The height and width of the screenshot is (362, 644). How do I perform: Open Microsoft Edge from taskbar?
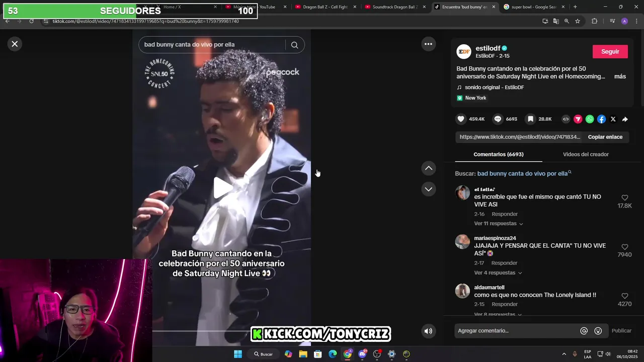(x=333, y=354)
